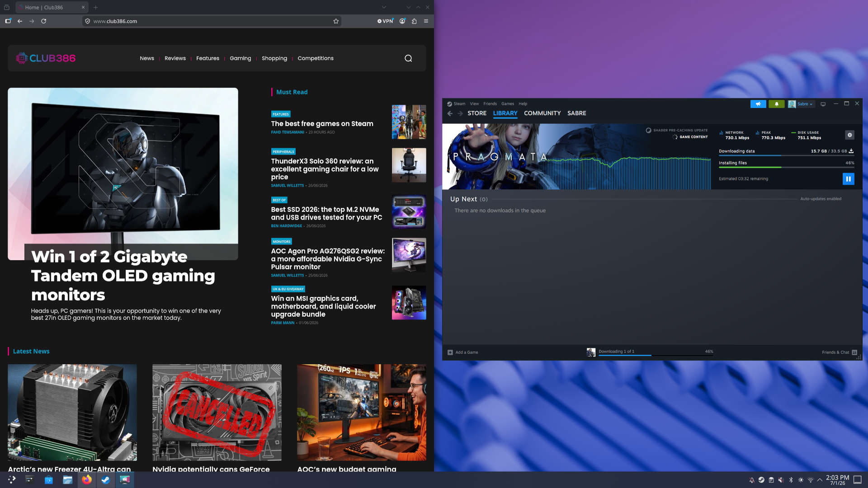Open the Discover store taskbar icon
The height and width of the screenshot is (488, 868).
[48, 479]
